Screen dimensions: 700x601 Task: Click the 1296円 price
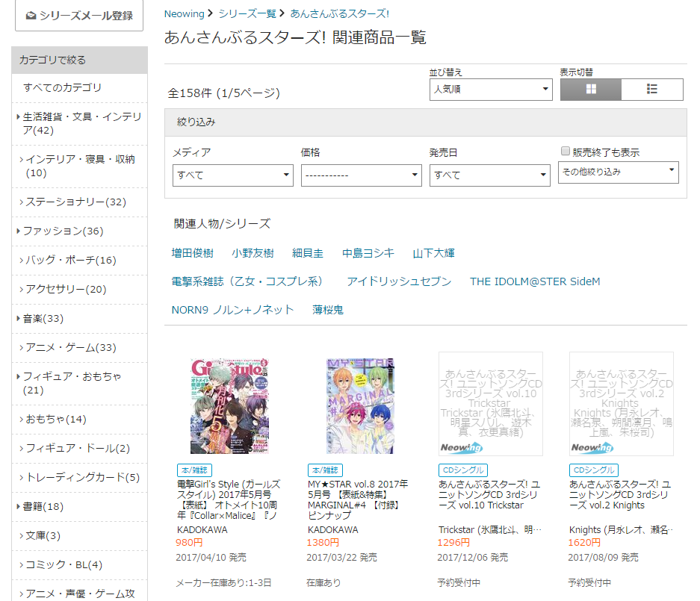(x=453, y=543)
